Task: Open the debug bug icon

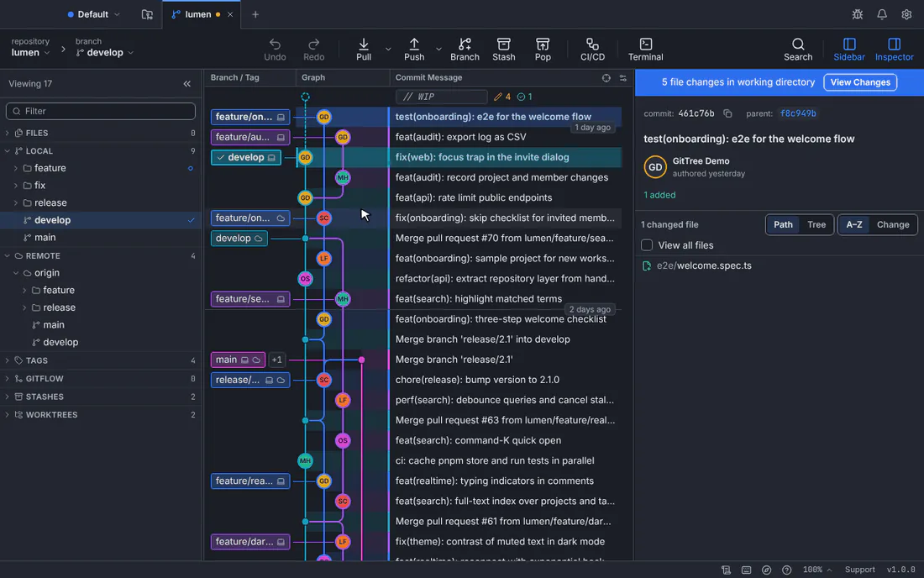Action: [x=858, y=14]
